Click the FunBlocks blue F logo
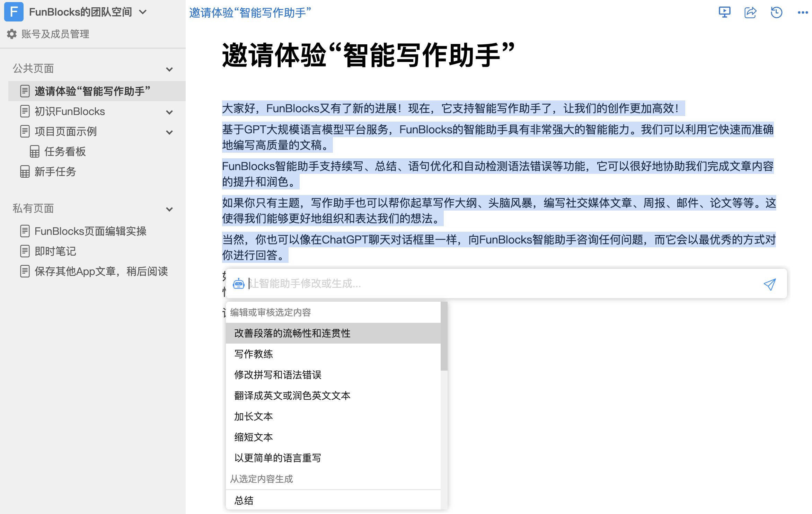Image resolution: width=812 pixels, height=514 pixels. [x=14, y=12]
